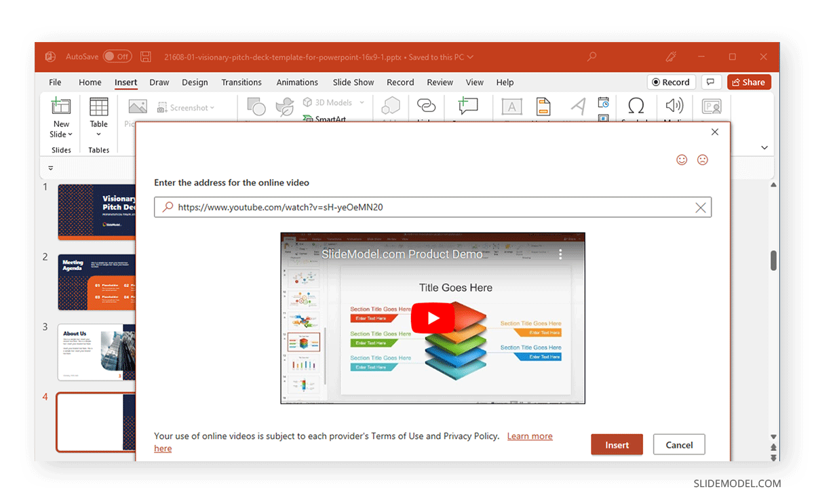Image resolution: width=814 pixels, height=504 pixels.
Task: Click the Link chain icon
Action: coord(426,106)
